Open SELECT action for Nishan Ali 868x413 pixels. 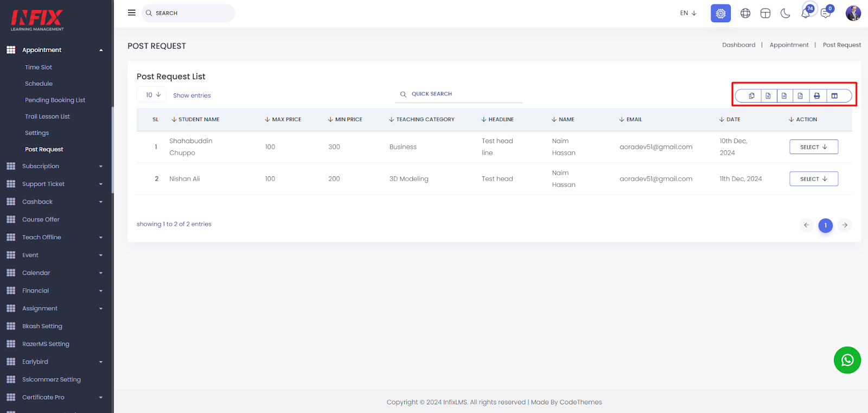coord(814,179)
